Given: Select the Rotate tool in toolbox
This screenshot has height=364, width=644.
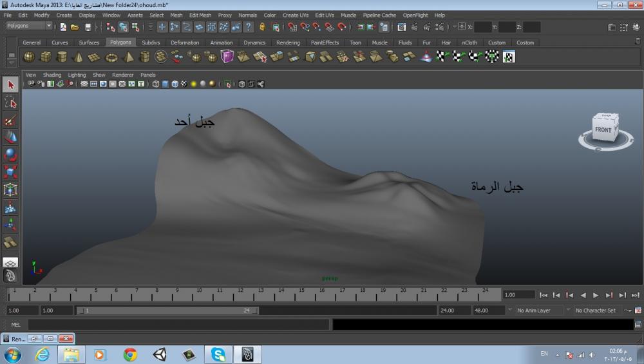Looking at the screenshot, I should 10,155.
